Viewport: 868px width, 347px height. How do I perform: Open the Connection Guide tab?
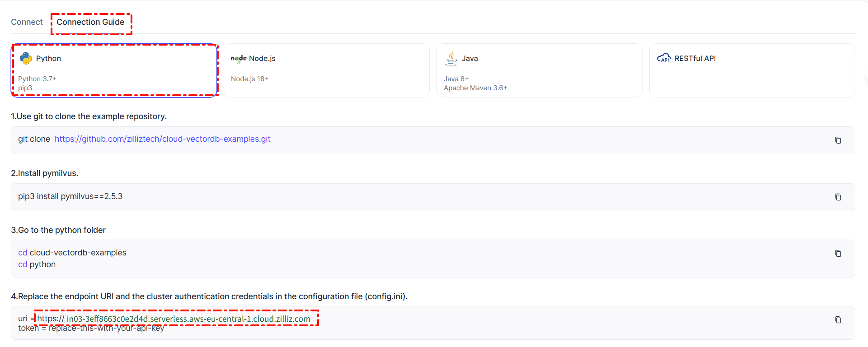[x=90, y=22]
